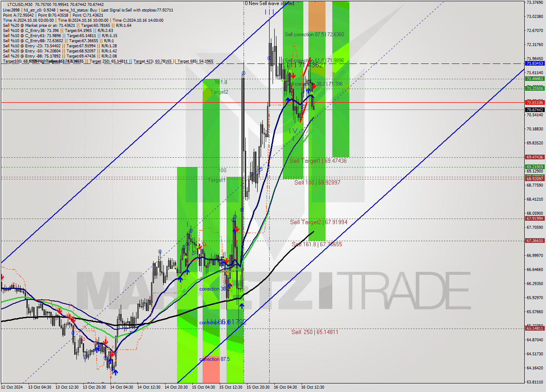The height and width of the screenshot is (392, 546).
Task: Click the 66.64660 price scale value
Action: tap(534, 270)
